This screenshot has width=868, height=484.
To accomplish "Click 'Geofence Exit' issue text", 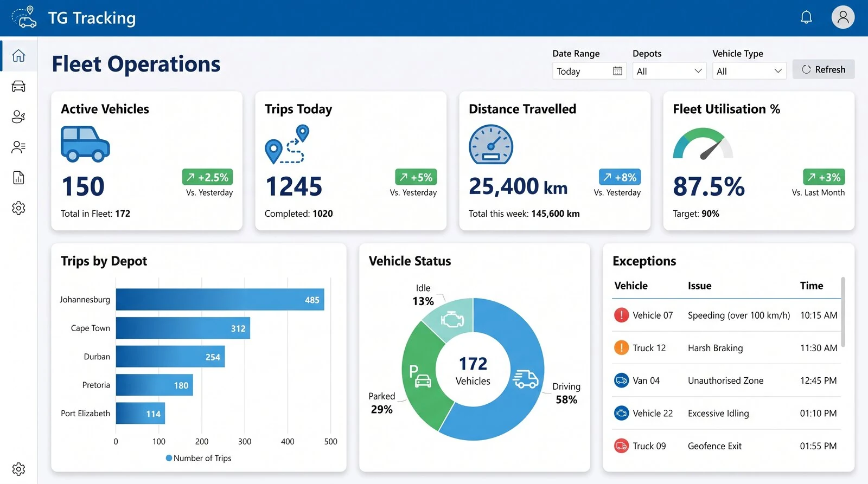I will point(714,446).
